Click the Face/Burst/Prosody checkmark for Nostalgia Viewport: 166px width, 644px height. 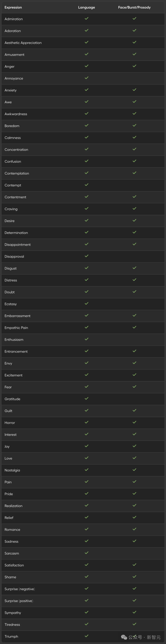pos(134,470)
